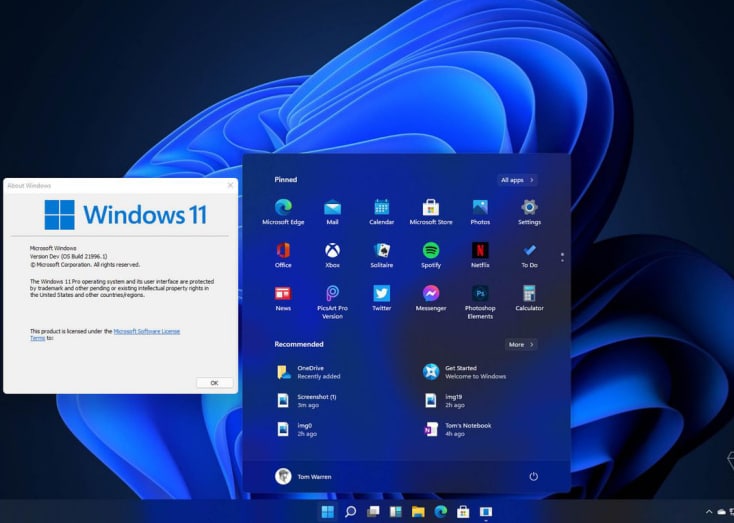Image resolution: width=734 pixels, height=523 pixels.
Task: Open the Widgets panel from taskbar
Action: click(x=396, y=511)
